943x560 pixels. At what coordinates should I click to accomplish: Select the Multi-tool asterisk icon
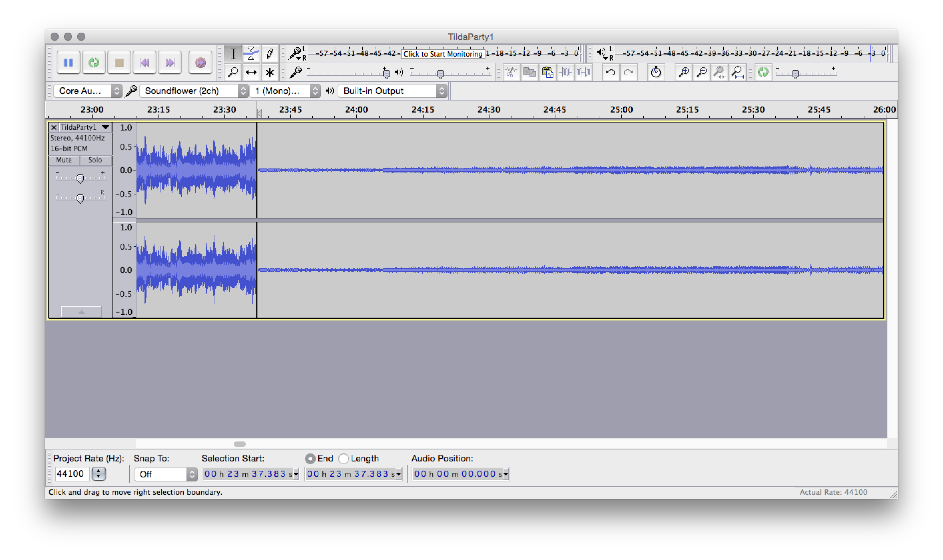[269, 72]
